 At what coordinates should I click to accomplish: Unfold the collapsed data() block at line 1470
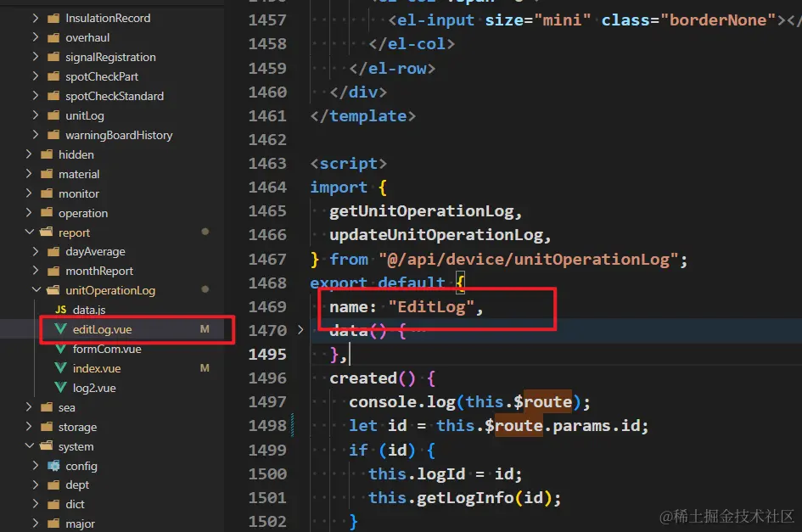click(300, 330)
